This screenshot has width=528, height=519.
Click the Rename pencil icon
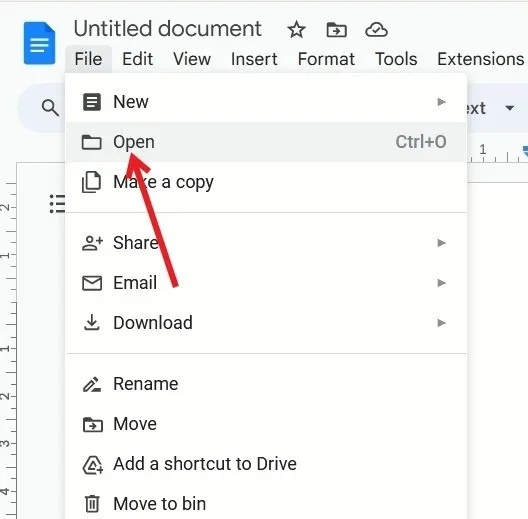[92, 384]
